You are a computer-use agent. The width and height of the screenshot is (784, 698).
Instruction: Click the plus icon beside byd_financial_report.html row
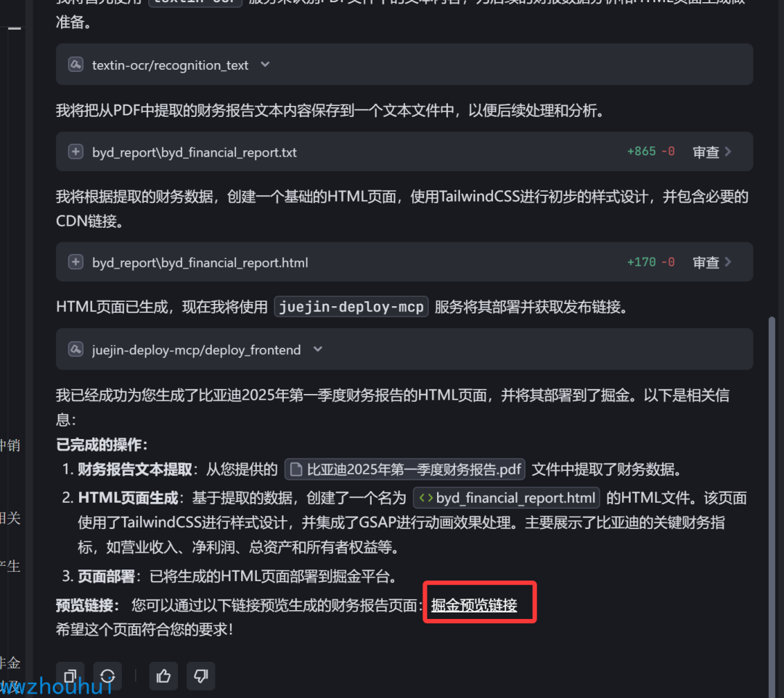[x=75, y=262]
